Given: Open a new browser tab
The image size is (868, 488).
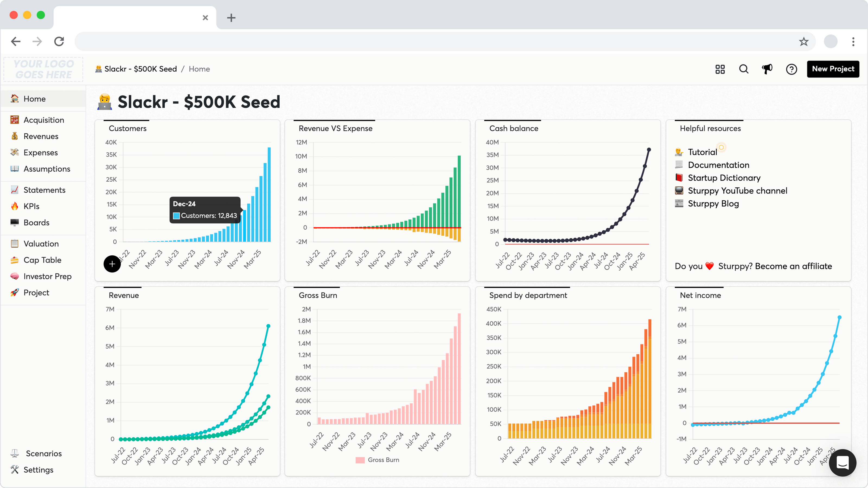Looking at the screenshot, I should [231, 18].
